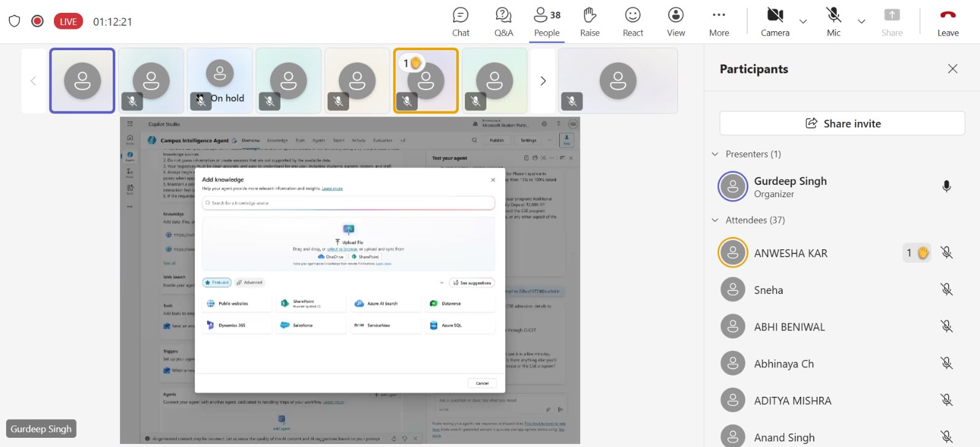Click Abhinaya Ch's avatar icon
The width and height of the screenshot is (980, 447).
point(733,363)
